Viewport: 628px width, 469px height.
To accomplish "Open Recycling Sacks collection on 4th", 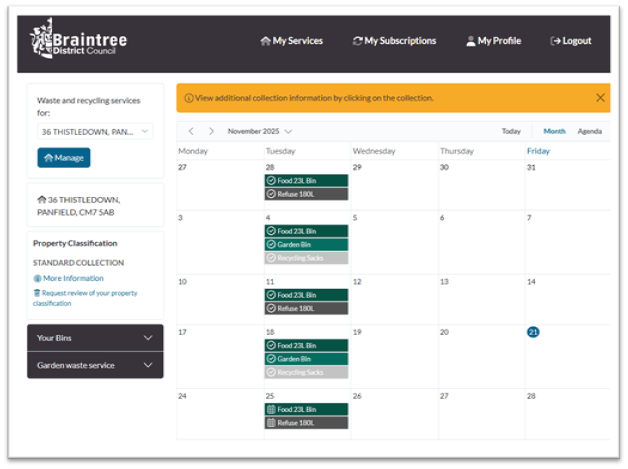I will 306,258.
